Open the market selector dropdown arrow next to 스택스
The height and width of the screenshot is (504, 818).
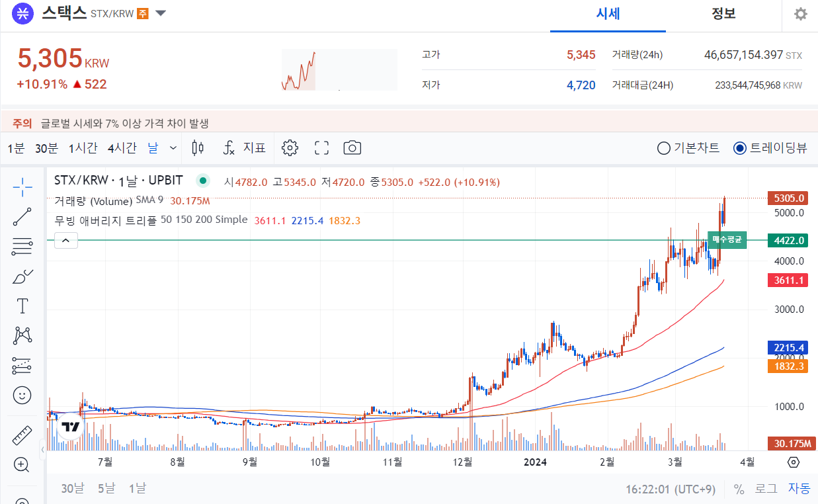tap(161, 13)
